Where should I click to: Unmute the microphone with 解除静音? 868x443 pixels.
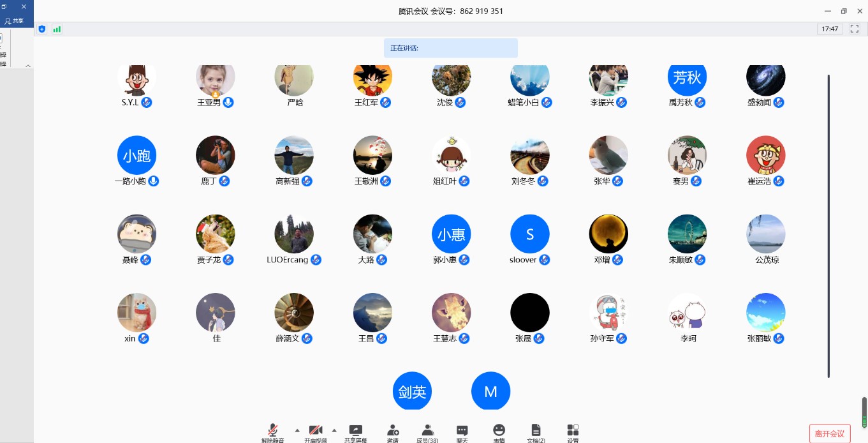click(273, 431)
